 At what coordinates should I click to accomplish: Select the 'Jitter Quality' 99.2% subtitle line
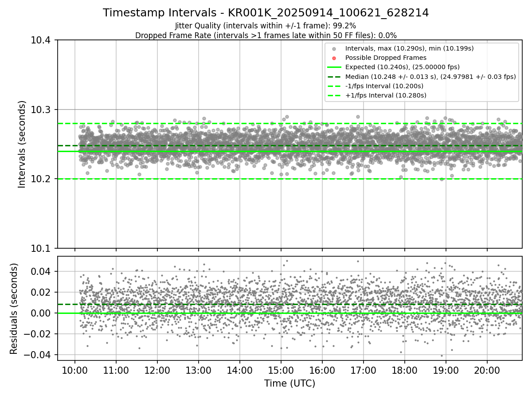266,26
